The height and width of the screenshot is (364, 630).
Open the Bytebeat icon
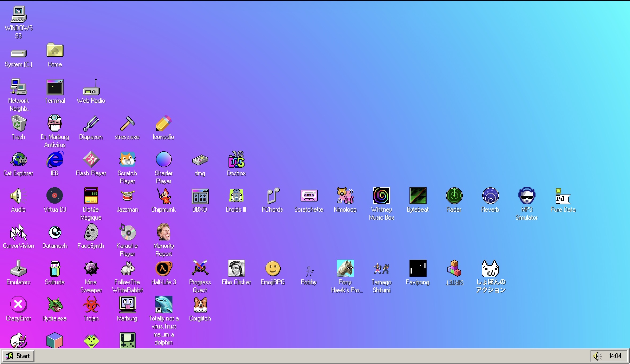click(418, 196)
